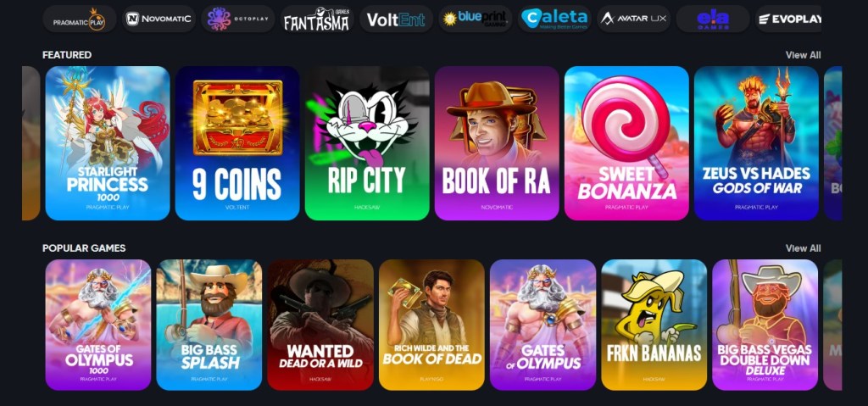The width and height of the screenshot is (868, 406).
Task: Open the Caleta provider logo
Action: point(554,19)
